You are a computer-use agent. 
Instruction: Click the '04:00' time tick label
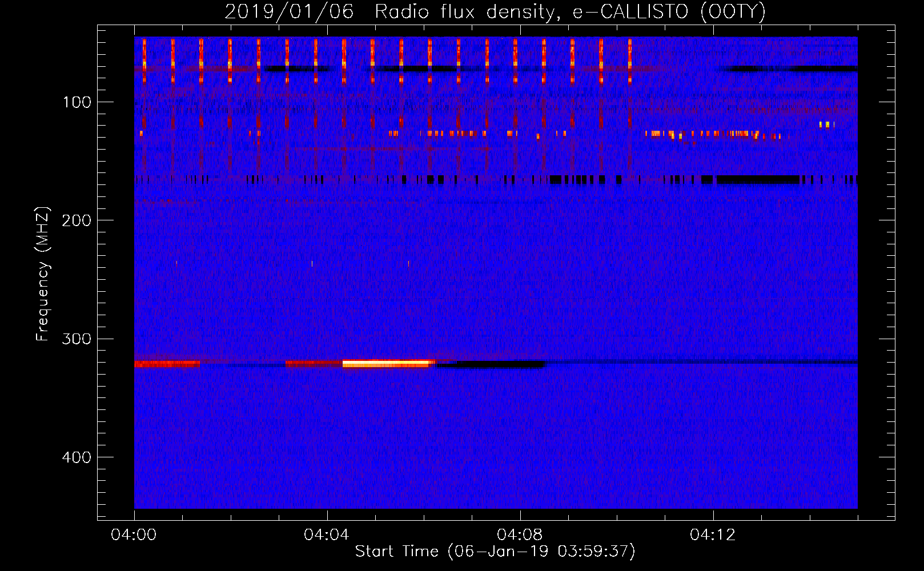click(x=134, y=535)
